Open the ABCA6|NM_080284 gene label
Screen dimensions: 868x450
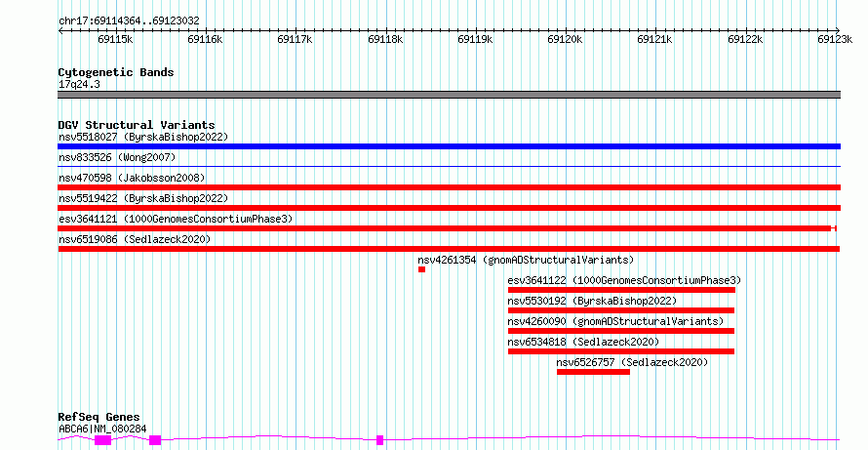point(102,429)
